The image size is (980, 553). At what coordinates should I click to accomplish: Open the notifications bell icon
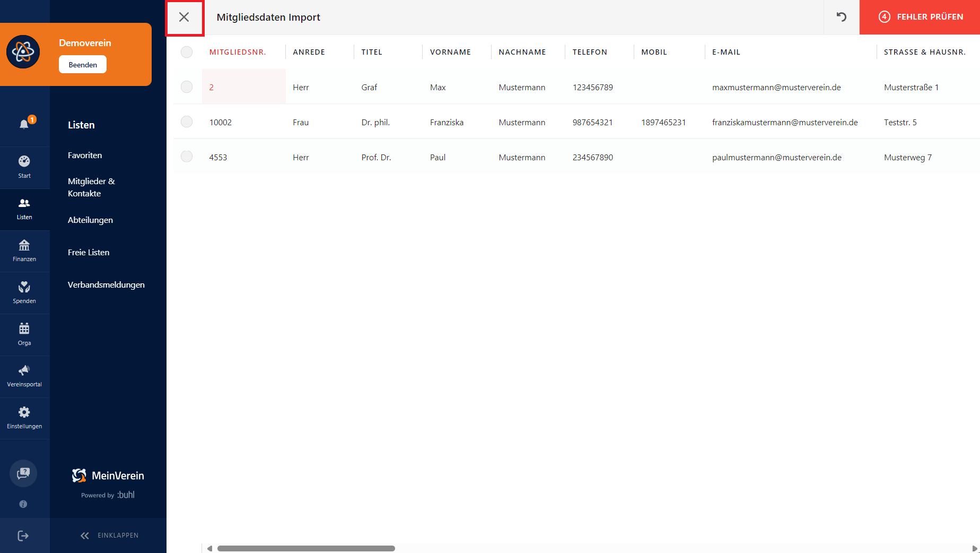[24, 124]
